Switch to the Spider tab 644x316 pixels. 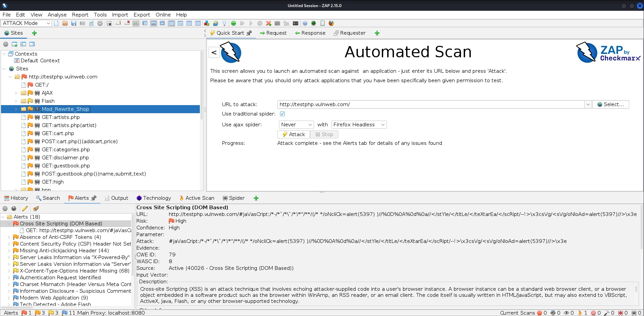tap(233, 198)
